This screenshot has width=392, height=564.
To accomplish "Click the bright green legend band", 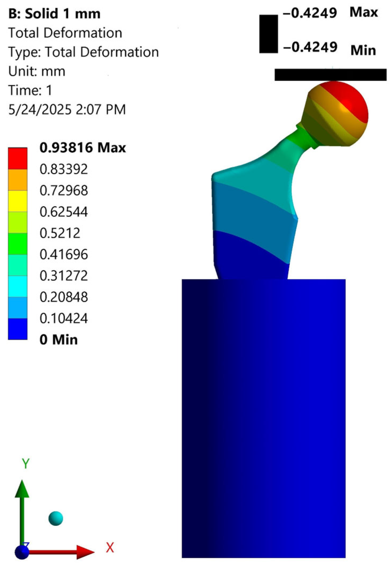I will 18,244.
